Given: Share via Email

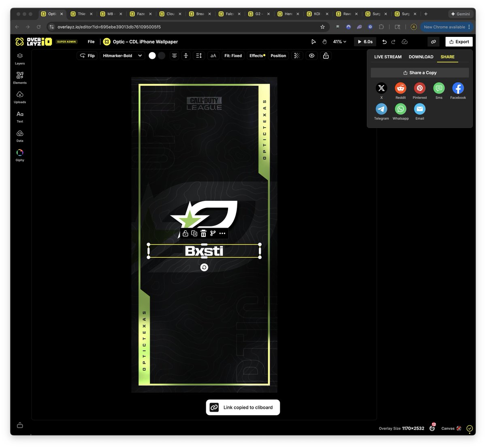Looking at the screenshot, I should tap(420, 109).
